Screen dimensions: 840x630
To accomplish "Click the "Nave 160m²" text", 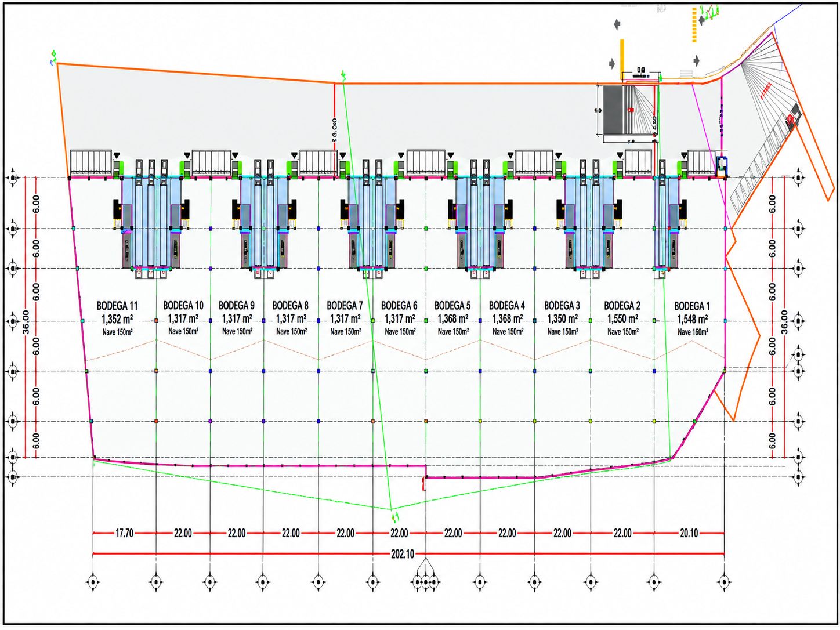I will click(x=693, y=332).
